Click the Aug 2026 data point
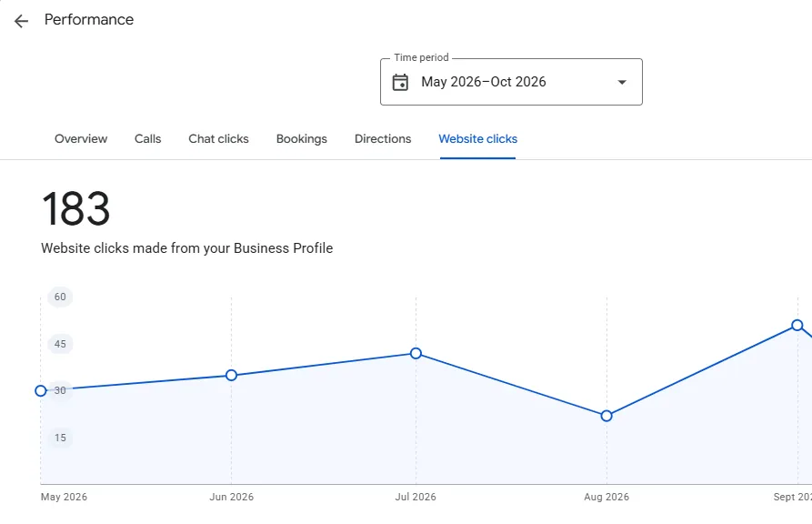 point(606,416)
